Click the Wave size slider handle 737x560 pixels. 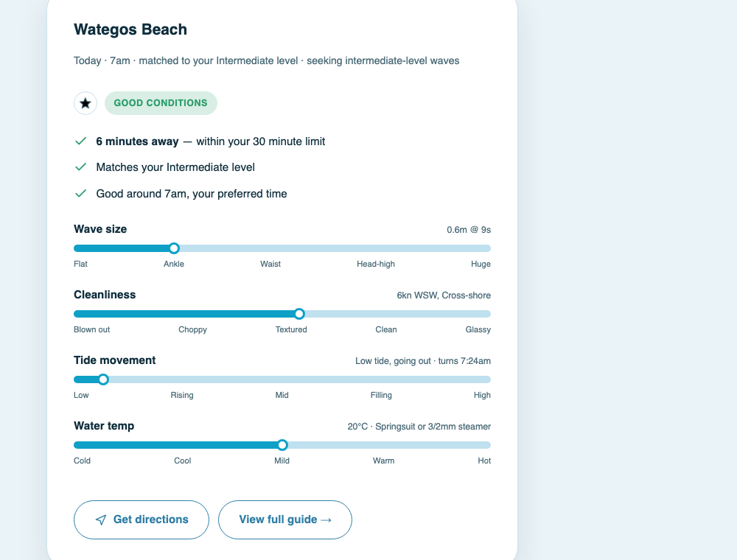point(174,248)
